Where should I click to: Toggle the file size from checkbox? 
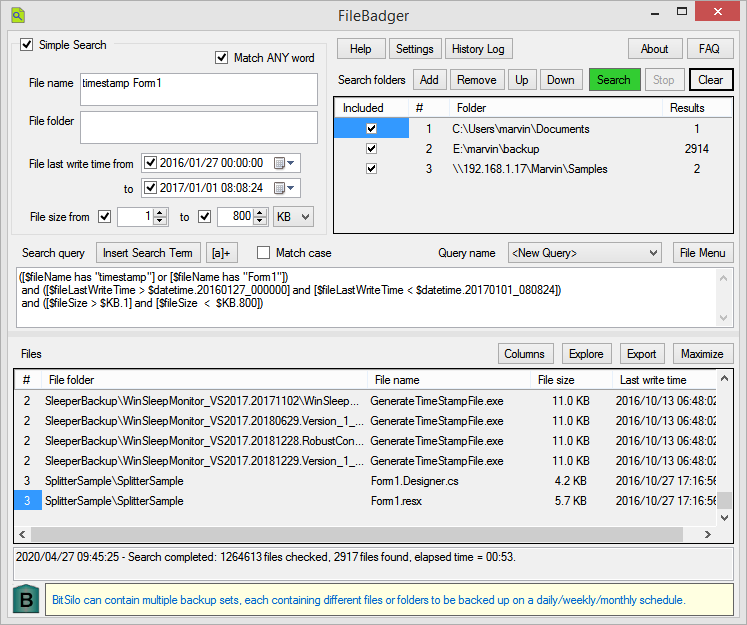(104, 217)
